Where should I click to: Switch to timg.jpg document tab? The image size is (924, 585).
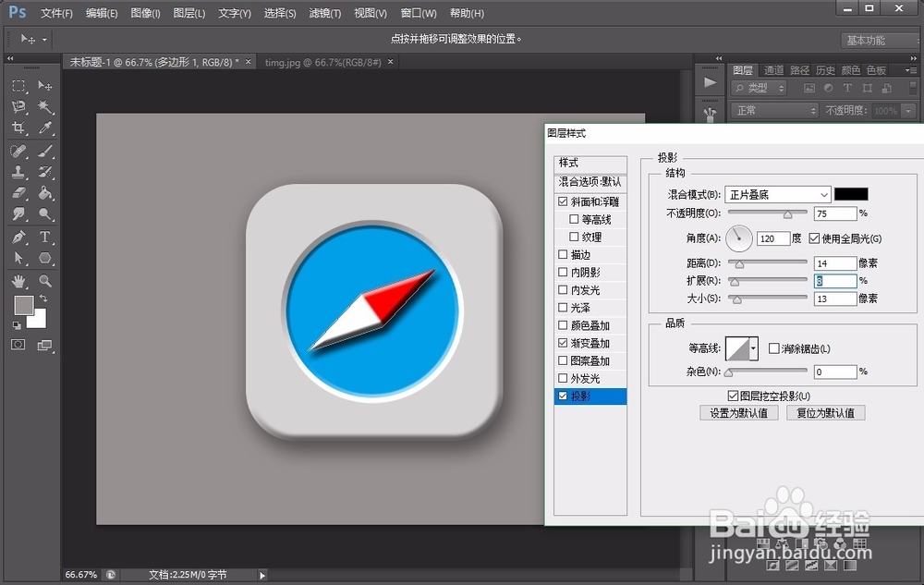point(322,62)
